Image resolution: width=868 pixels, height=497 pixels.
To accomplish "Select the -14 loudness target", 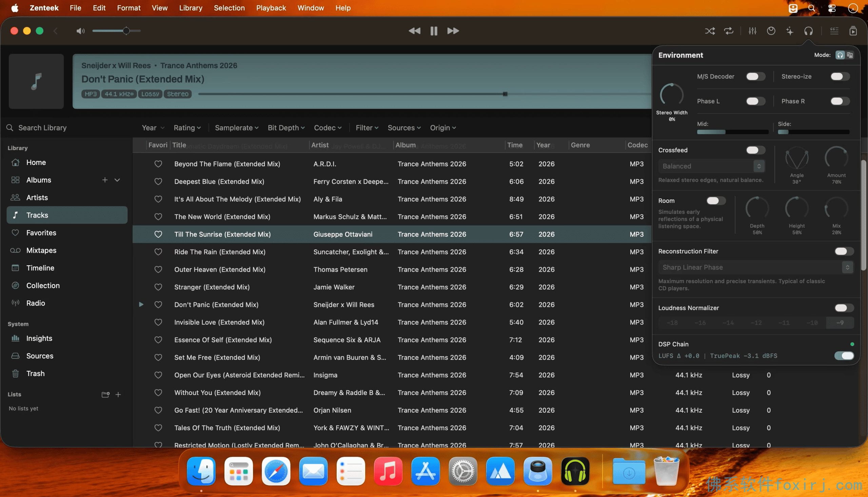I will click(x=728, y=323).
